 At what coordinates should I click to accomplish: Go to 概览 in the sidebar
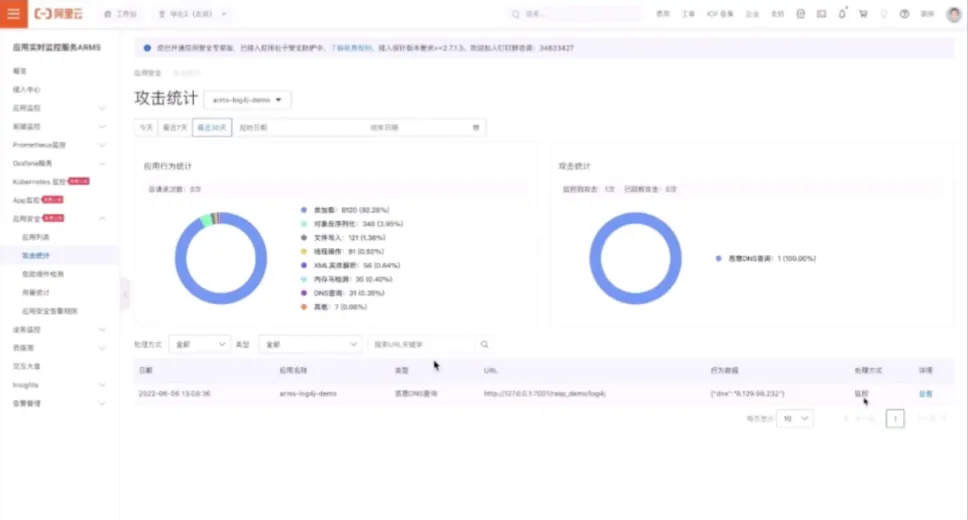[20, 71]
